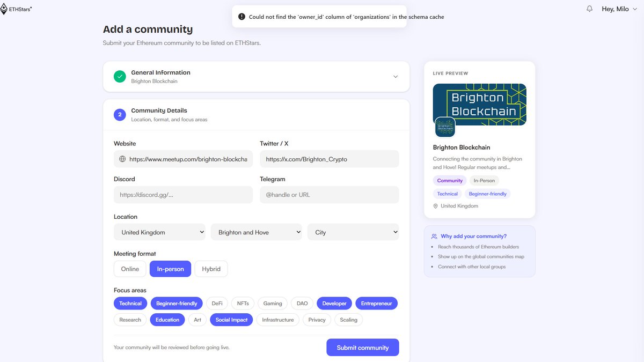Click the owner_id error toast message
This screenshot has width=644, height=362.
(346, 17)
